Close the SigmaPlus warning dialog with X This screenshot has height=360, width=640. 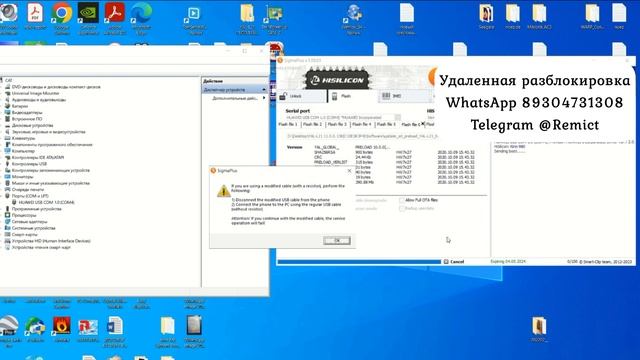[x=349, y=171]
